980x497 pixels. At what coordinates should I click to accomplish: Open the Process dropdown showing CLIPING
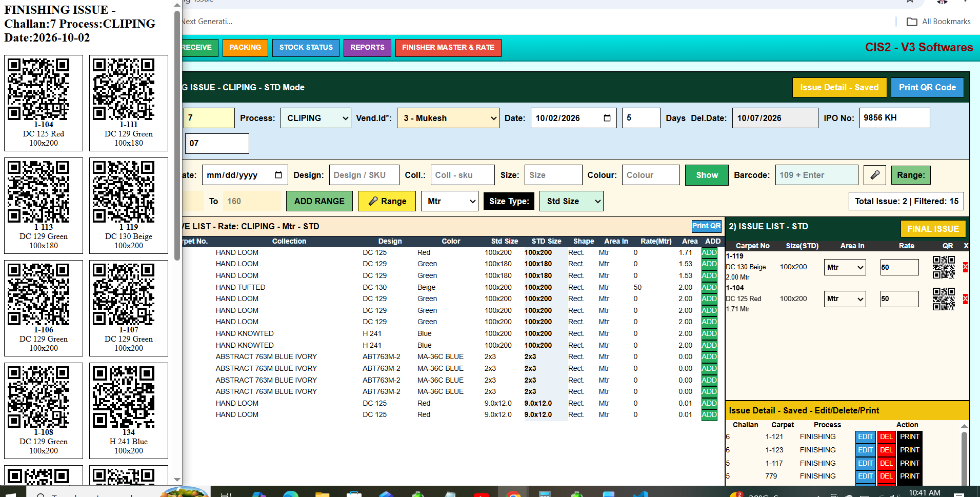point(316,118)
